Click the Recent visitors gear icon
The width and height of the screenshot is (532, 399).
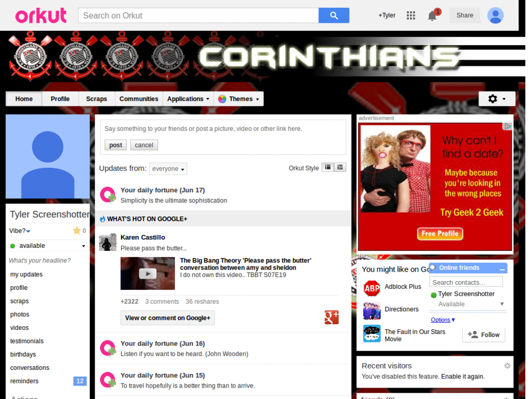click(x=507, y=366)
